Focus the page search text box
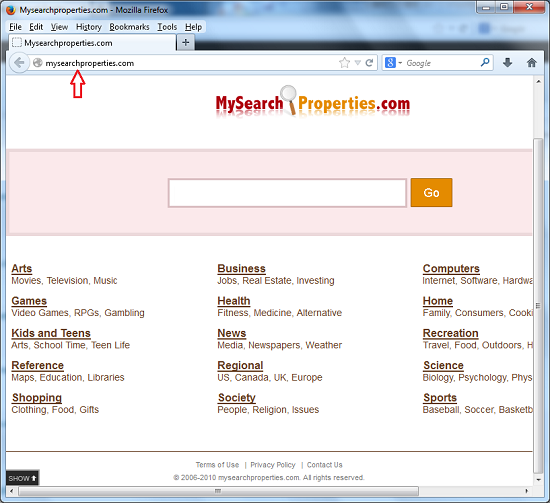The height and width of the screenshot is (503, 550). pos(287,193)
